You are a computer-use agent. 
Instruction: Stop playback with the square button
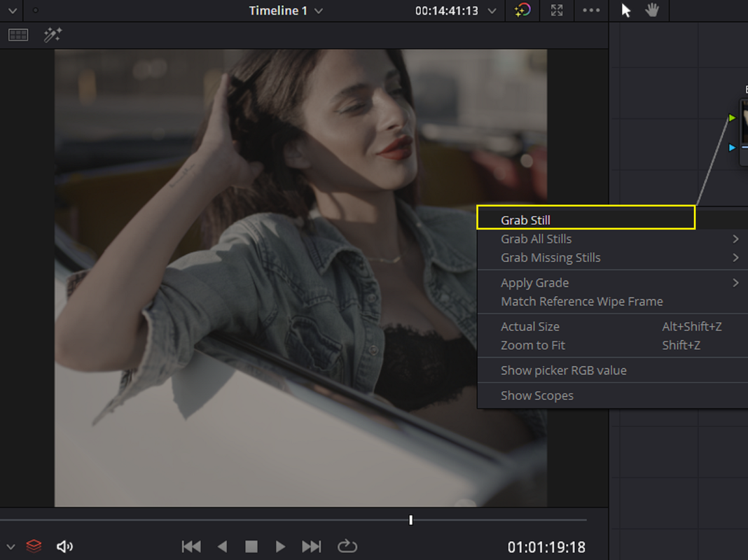(x=251, y=546)
